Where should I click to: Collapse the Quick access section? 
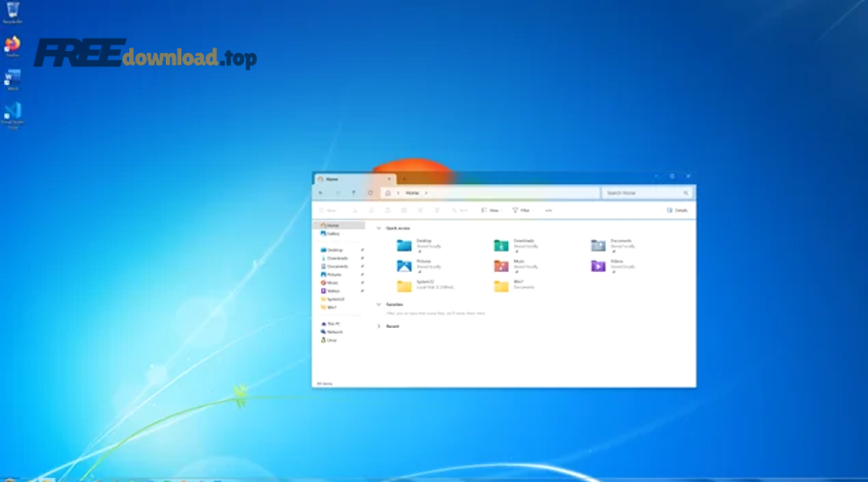click(x=379, y=228)
